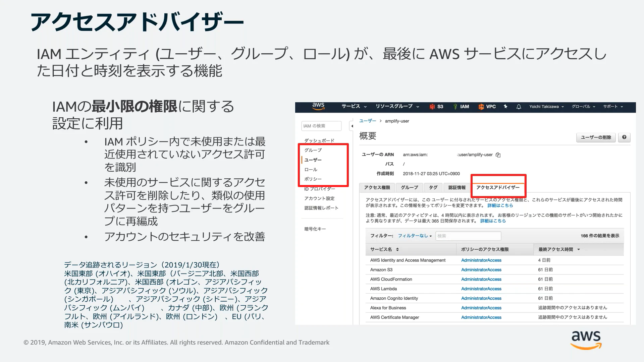Open the notifications bell icon
This screenshot has height=362, width=644.
tap(519, 106)
